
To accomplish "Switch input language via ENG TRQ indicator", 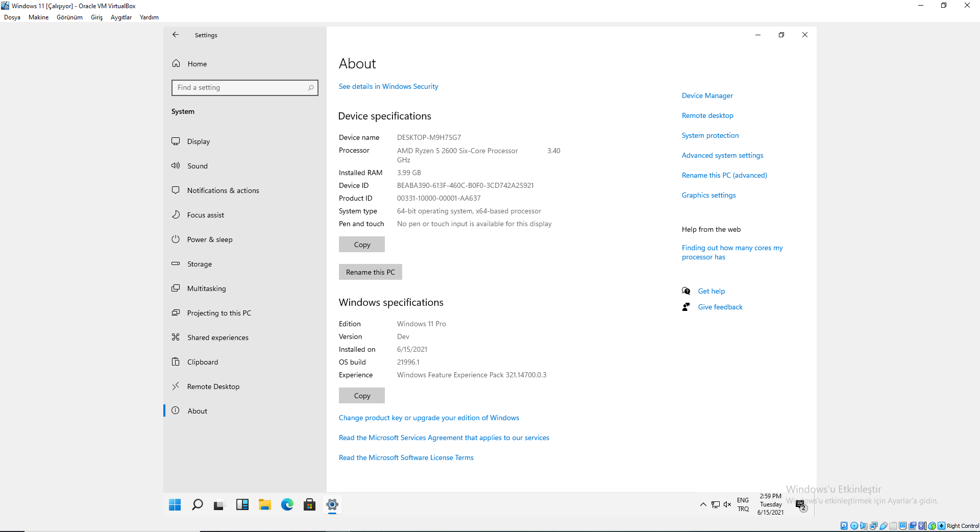I will pyautogui.click(x=743, y=505).
